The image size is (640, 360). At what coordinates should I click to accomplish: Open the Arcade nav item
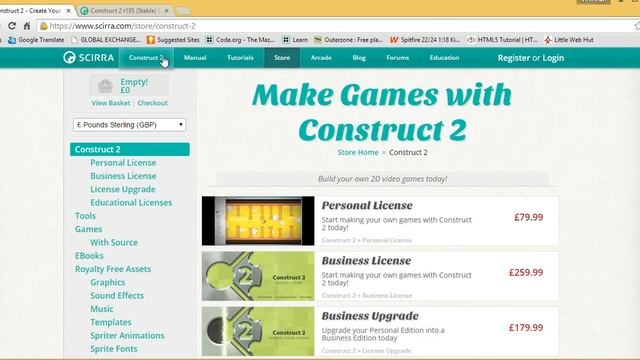tap(321, 58)
